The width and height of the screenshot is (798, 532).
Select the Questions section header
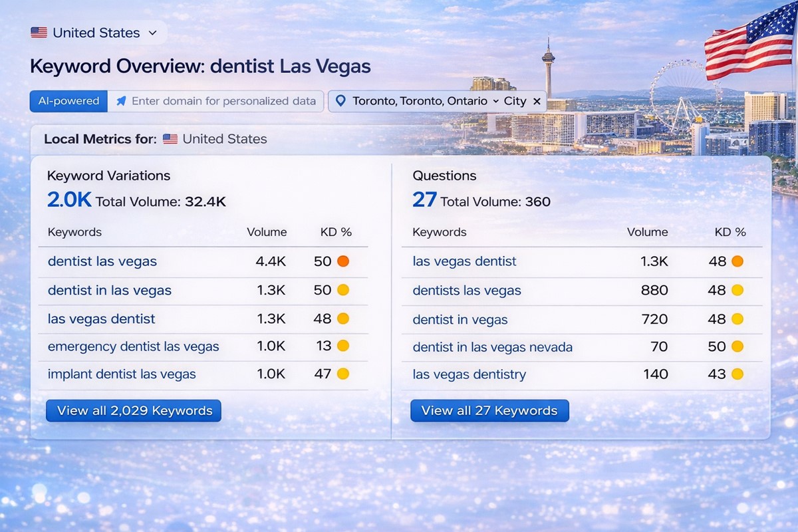[444, 176]
